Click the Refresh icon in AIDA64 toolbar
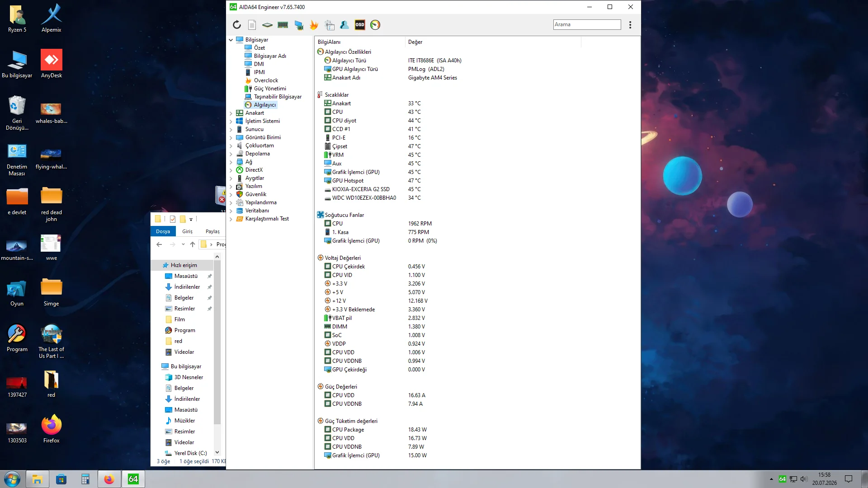Image resolution: width=868 pixels, height=488 pixels. point(237,25)
